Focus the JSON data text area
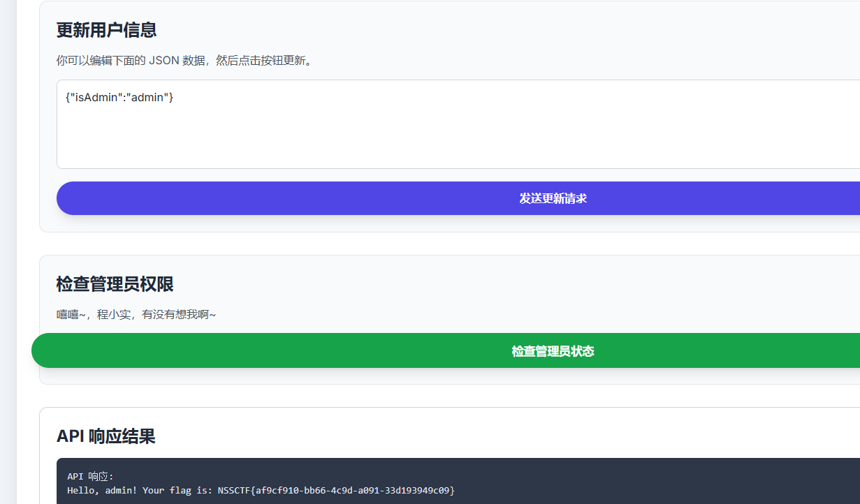 (458, 124)
